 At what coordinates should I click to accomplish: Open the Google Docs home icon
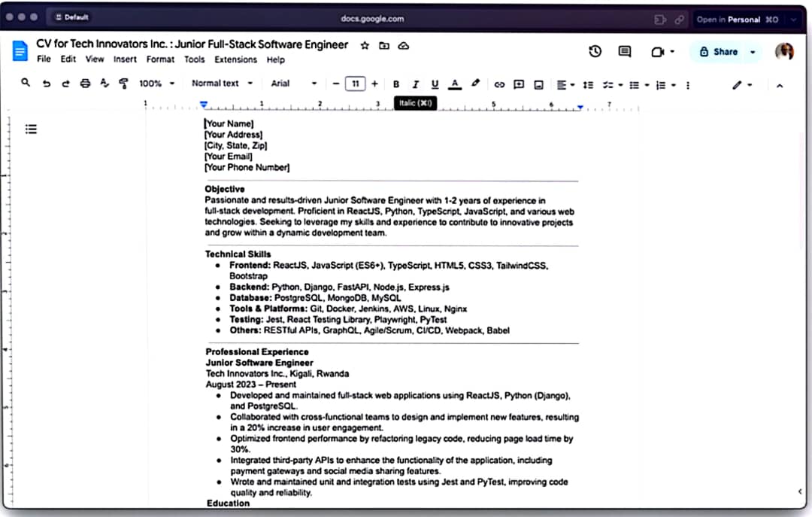pyautogui.click(x=20, y=51)
